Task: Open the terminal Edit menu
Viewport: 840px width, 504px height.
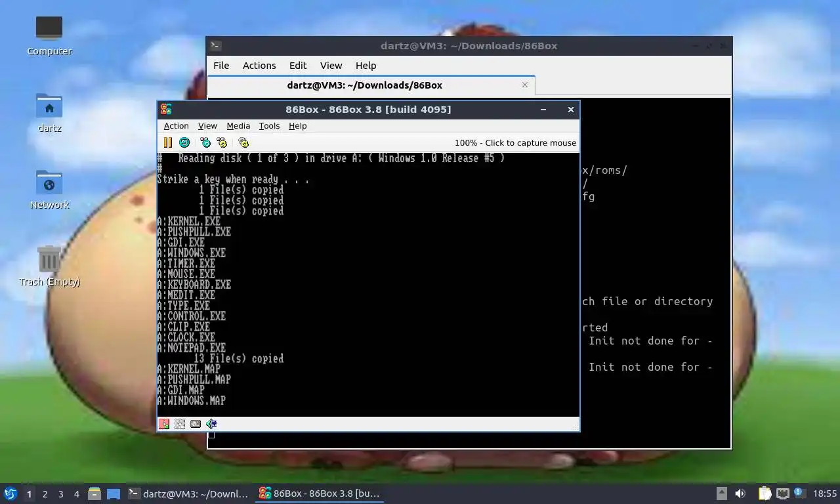Action: click(x=298, y=66)
